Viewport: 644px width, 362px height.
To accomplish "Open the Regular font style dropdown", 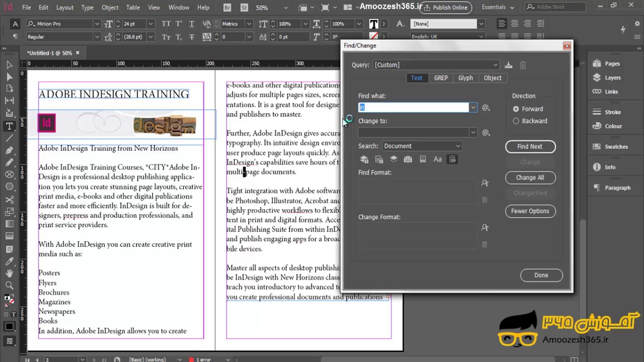I will pyautogui.click(x=97, y=37).
